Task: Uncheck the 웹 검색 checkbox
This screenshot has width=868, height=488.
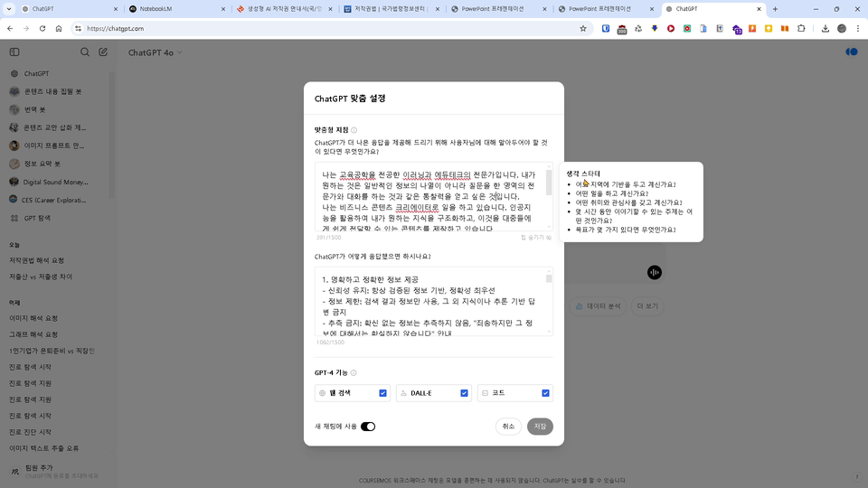Action: [x=382, y=393]
